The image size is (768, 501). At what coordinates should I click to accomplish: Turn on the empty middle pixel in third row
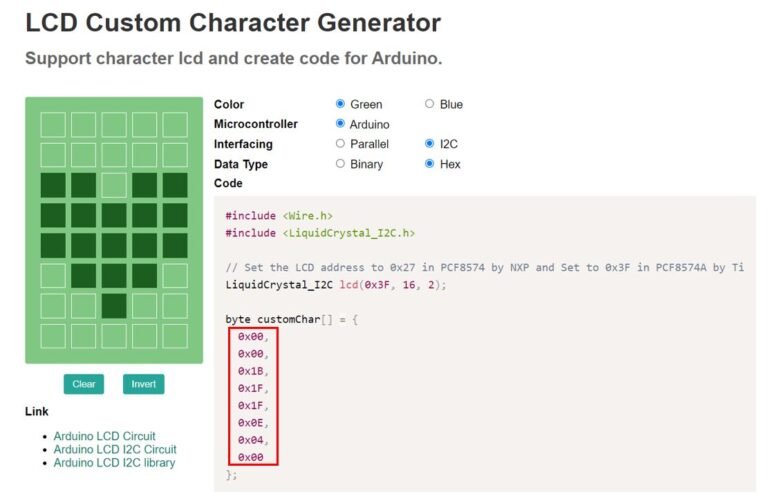click(114, 185)
